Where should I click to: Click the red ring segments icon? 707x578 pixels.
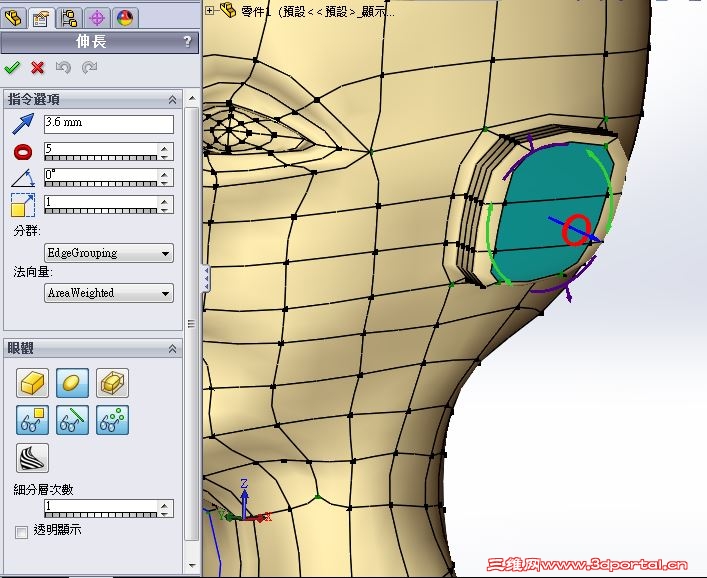[23, 152]
